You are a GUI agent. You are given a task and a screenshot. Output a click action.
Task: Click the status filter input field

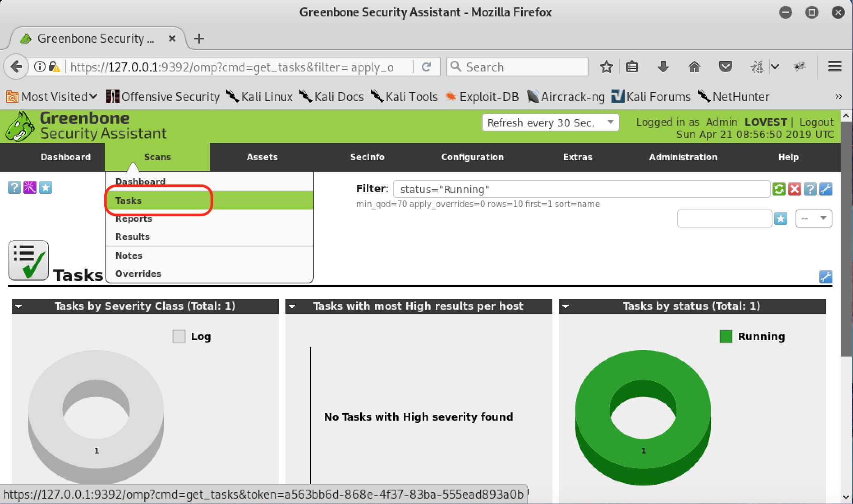click(x=582, y=190)
